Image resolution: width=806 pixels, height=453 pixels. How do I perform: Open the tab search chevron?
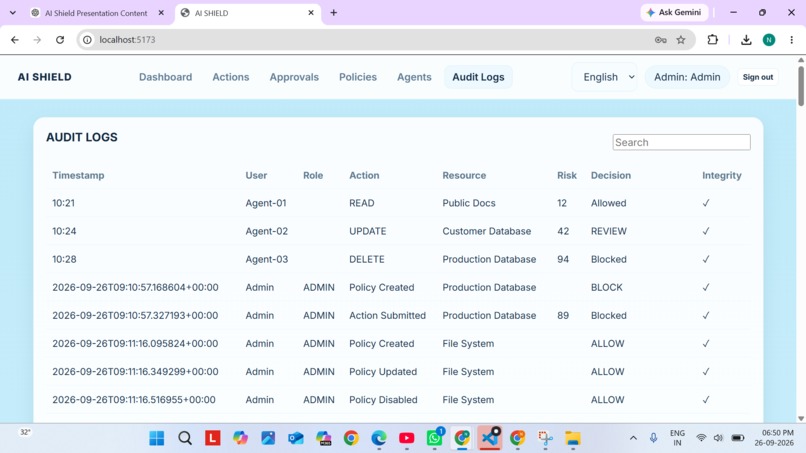13,13
